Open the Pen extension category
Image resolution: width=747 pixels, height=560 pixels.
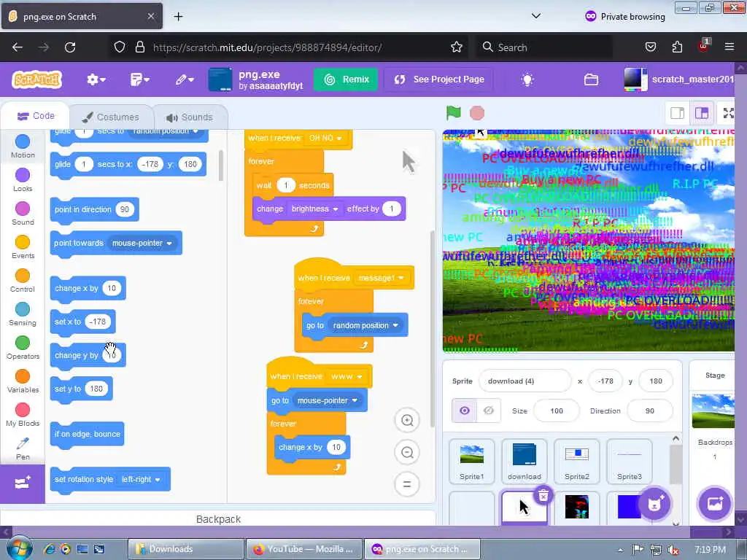click(23, 448)
